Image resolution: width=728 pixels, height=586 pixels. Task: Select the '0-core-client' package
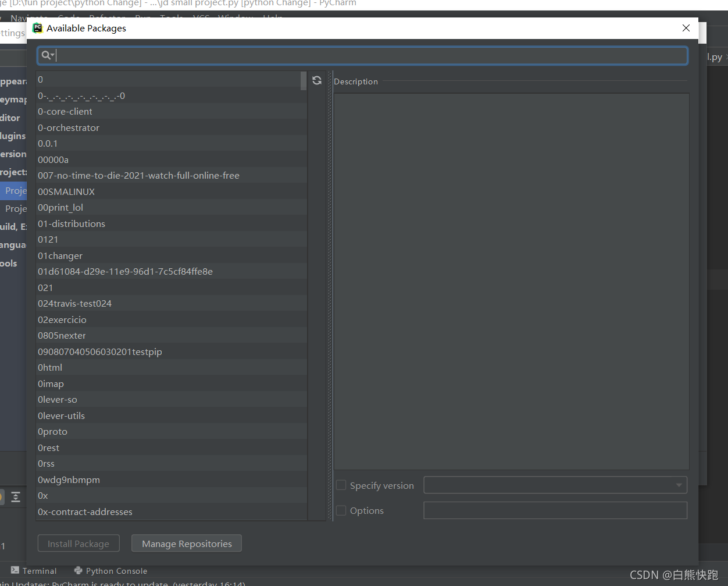point(172,112)
